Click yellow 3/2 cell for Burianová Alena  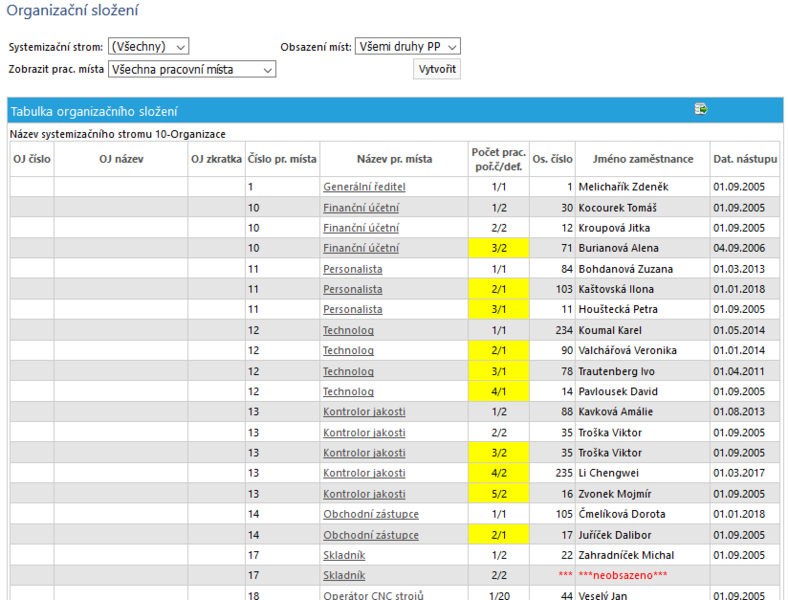pyautogui.click(x=499, y=248)
